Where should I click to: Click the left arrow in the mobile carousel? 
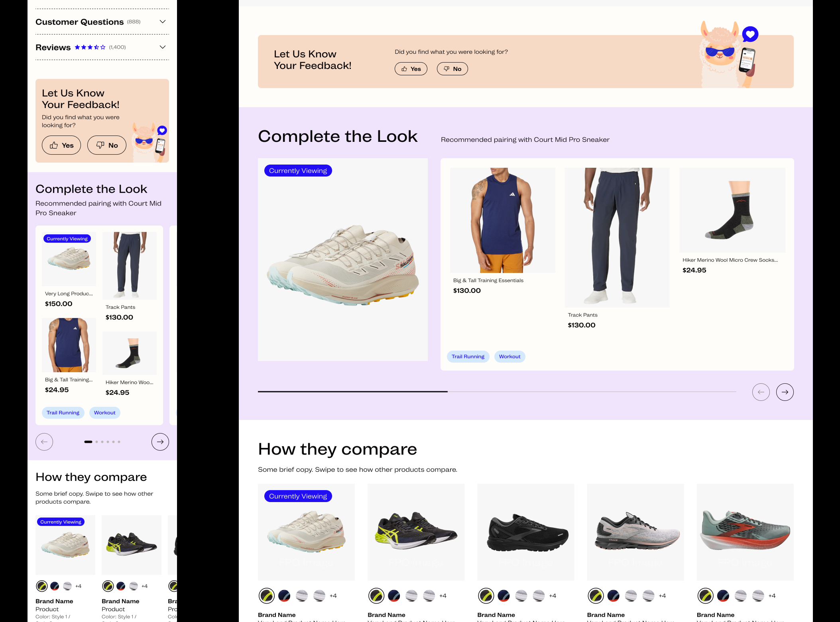pos(44,441)
